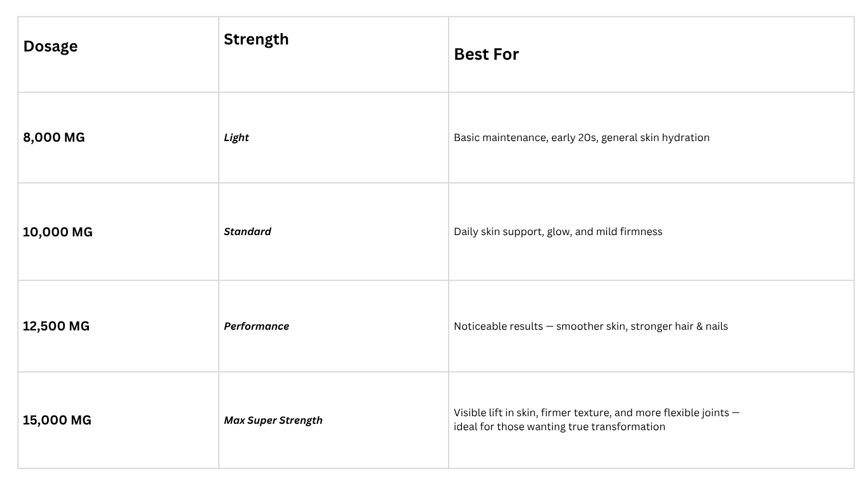
Task: Select the Strength column header
Action: [x=256, y=39]
